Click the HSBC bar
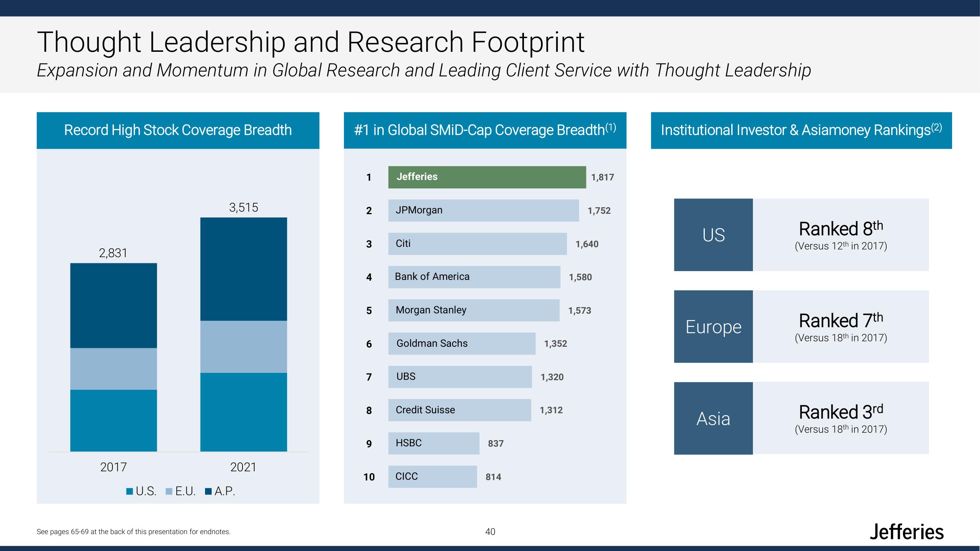Screen dimensions: 980x551 pyautogui.click(x=434, y=443)
